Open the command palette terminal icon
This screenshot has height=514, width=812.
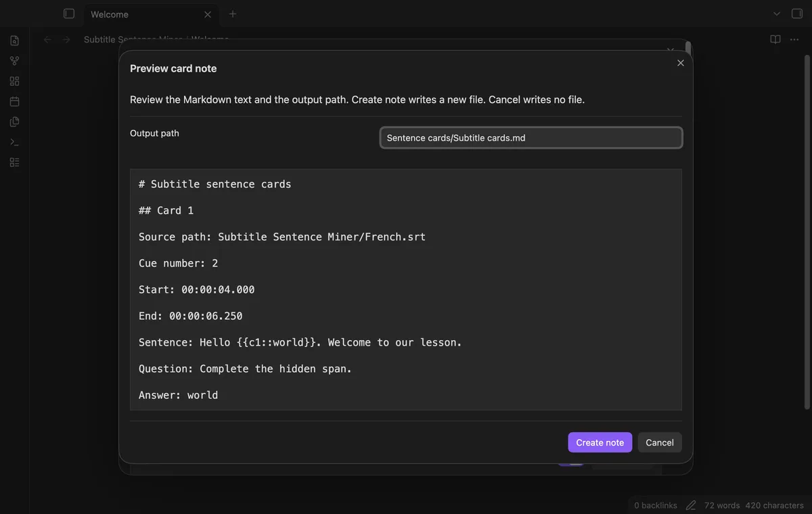point(14,142)
